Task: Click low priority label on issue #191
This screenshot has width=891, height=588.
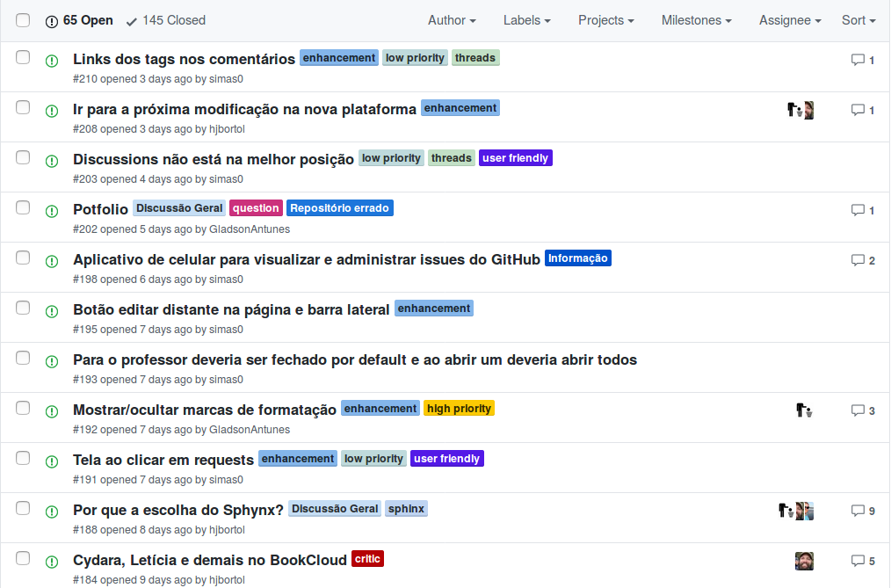Action: click(373, 459)
